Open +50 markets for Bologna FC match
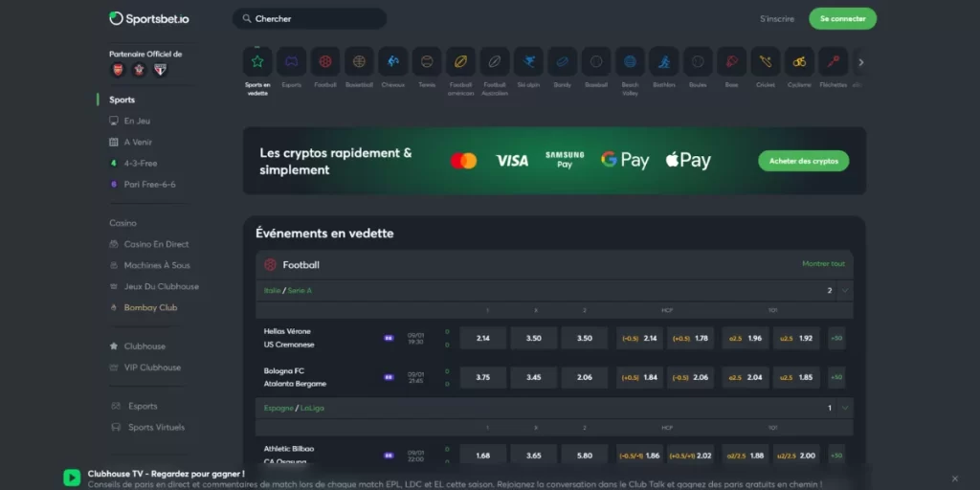980x490 pixels. (836, 377)
